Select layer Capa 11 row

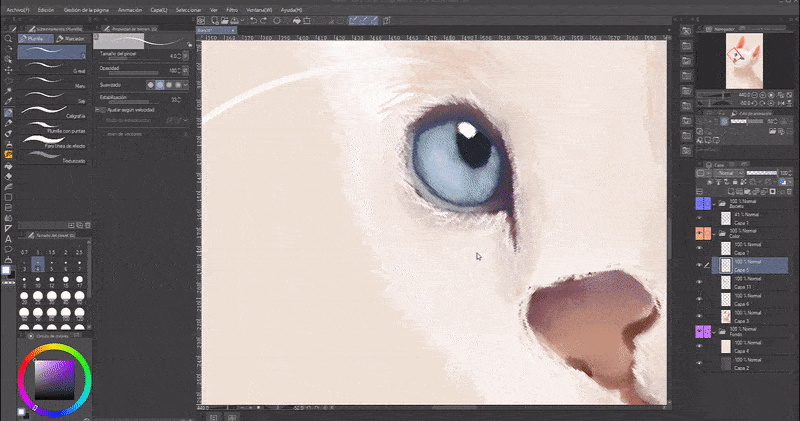750,282
